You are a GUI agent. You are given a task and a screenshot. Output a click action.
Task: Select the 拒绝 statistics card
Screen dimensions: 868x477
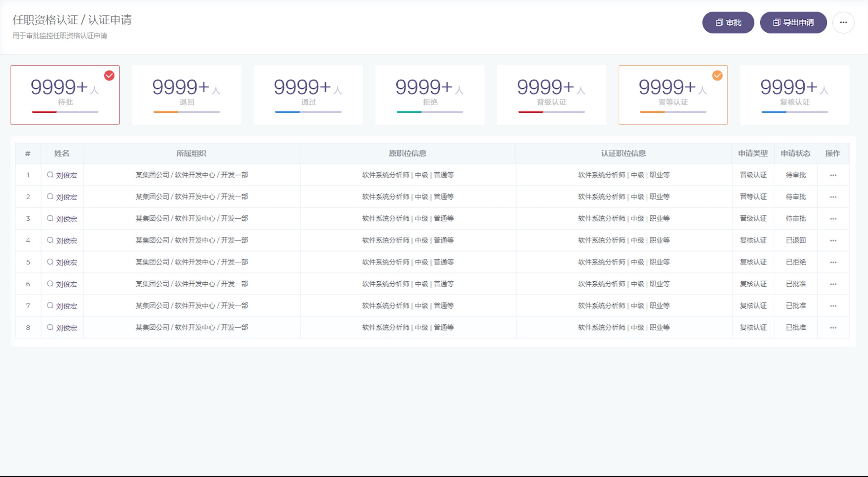click(430, 95)
